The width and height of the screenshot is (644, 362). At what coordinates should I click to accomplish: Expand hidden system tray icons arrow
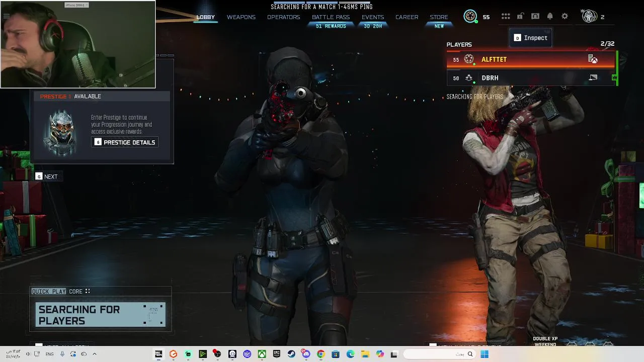pos(94,354)
